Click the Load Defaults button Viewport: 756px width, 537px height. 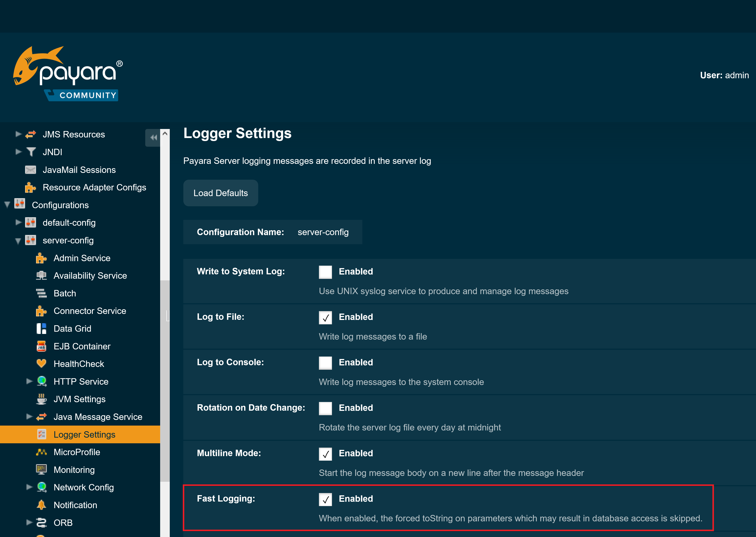coord(220,193)
